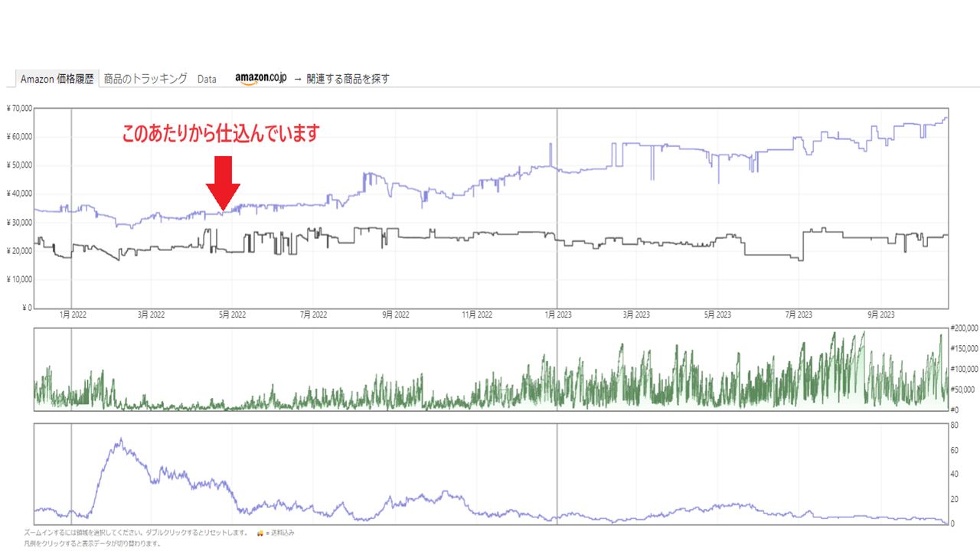Open the 関連する商品を探す link
The height and width of the screenshot is (551, 980).
348,79
